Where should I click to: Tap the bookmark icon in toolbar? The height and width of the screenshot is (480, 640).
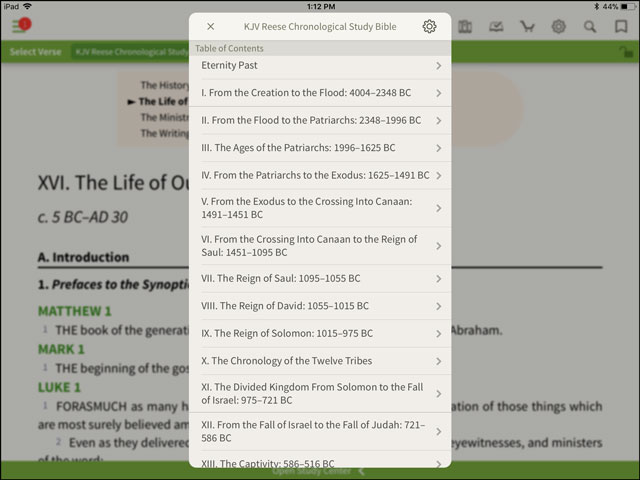coord(621,27)
